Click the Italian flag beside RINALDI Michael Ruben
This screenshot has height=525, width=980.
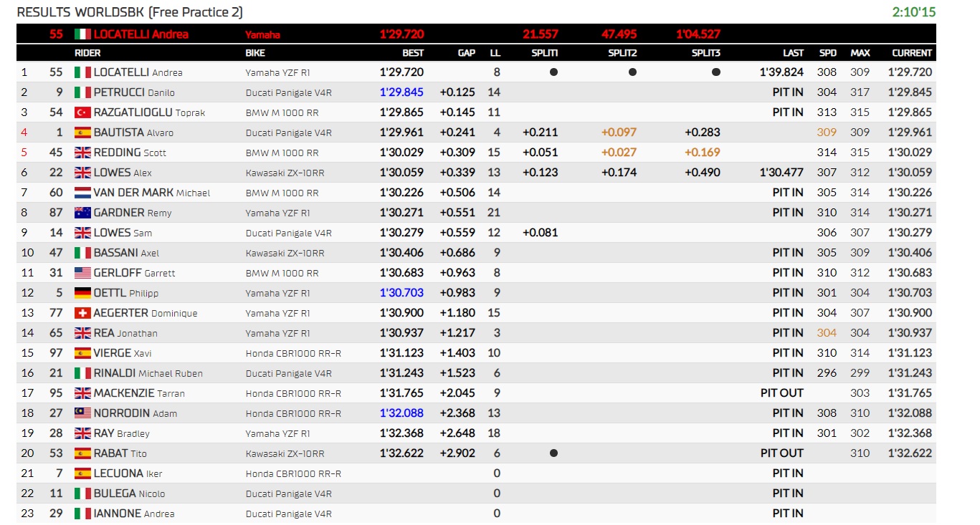point(82,373)
